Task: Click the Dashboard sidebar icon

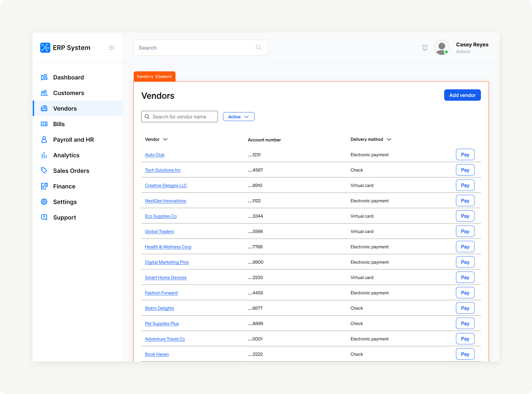Action: tap(44, 77)
